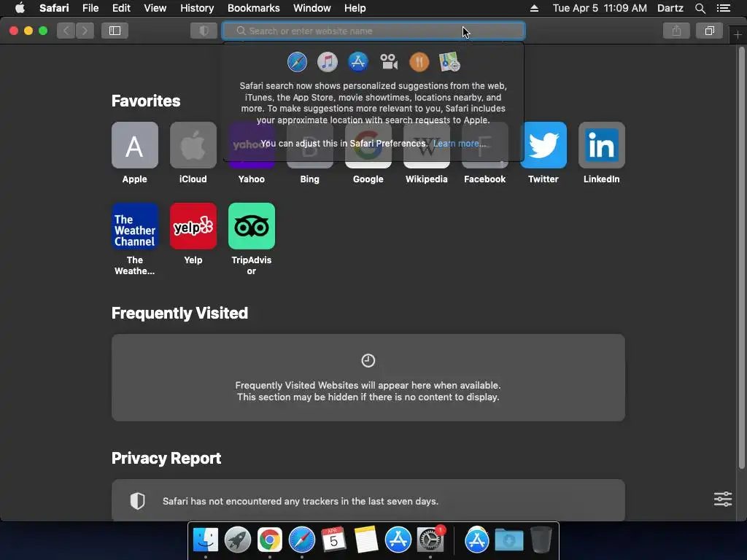The height and width of the screenshot is (560, 747).
Task: Open the Yahoo favorite tile
Action: coord(252,145)
